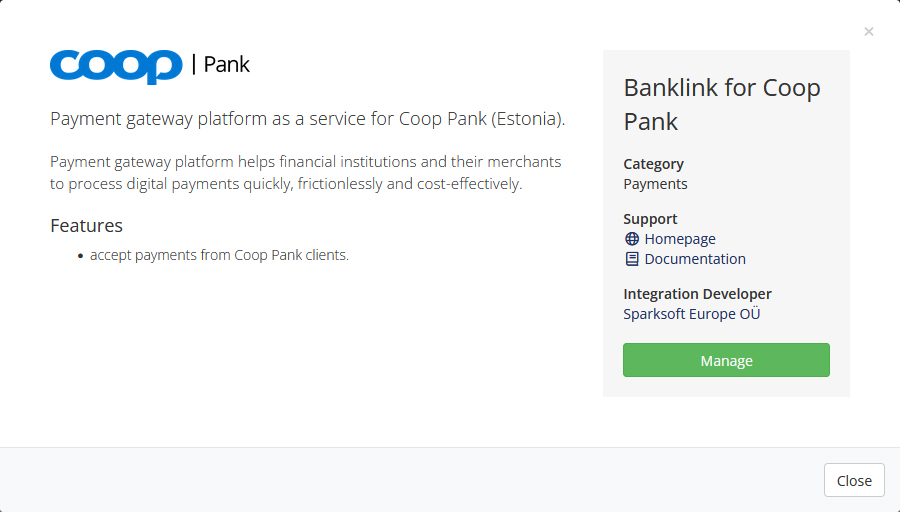This screenshot has width=900, height=512.
Task: Visit the Sparksoft Europe OÜ developer link
Action: point(692,314)
